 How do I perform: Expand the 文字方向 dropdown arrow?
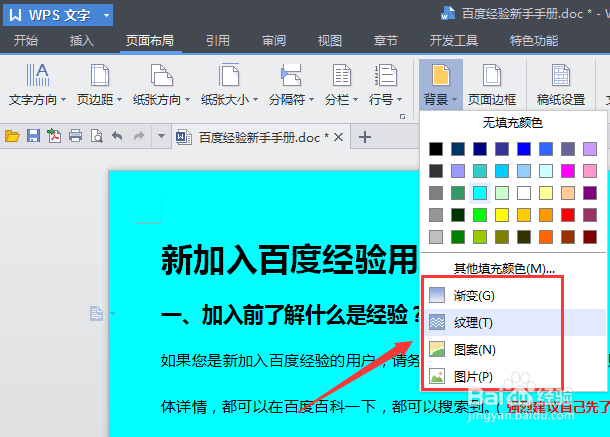(63, 100)
